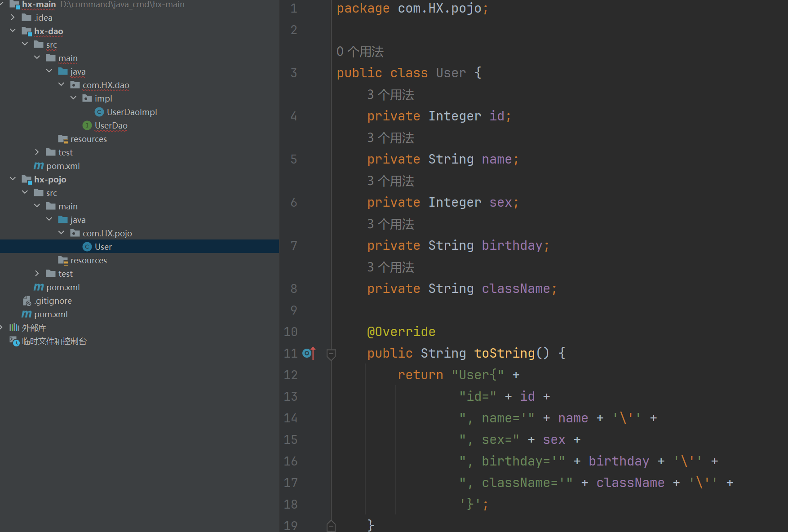The image size is (788, 532).
Task: Collapse the hx-dao module node
Action: (13, 31)
